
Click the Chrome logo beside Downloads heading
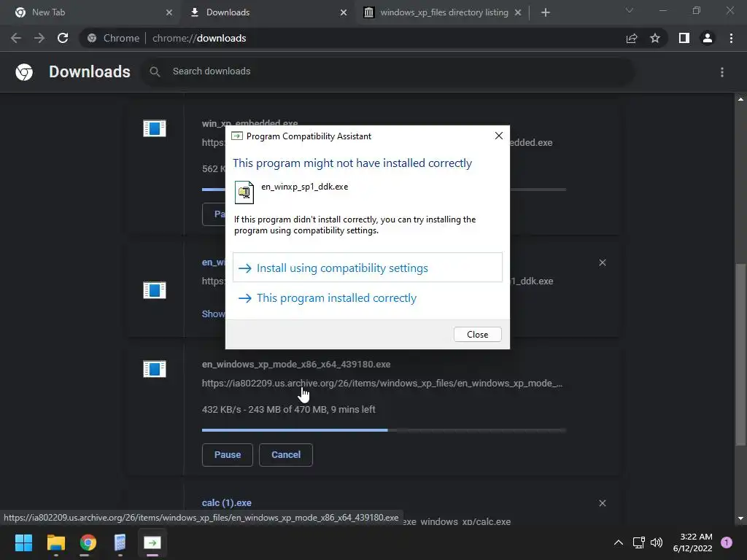tap(24, 72)
